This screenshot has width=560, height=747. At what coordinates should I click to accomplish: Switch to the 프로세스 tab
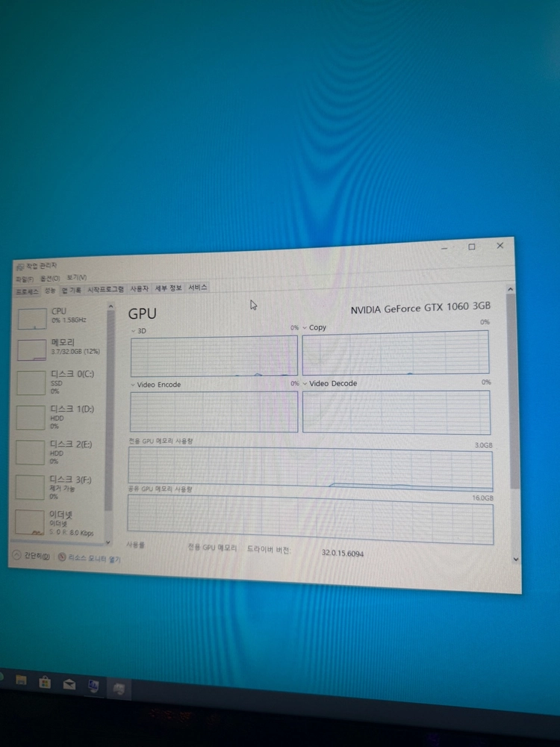pyautogui.click(x=27, y=291)
